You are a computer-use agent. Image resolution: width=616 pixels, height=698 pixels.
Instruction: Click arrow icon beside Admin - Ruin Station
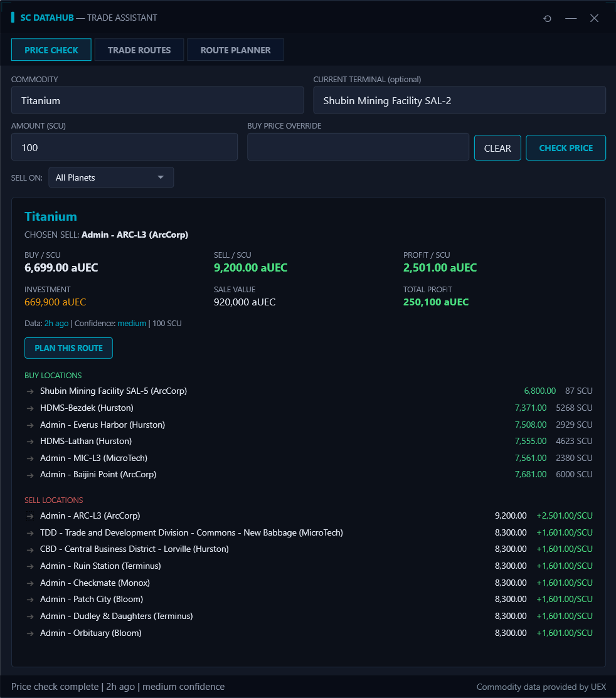point(30,567)
